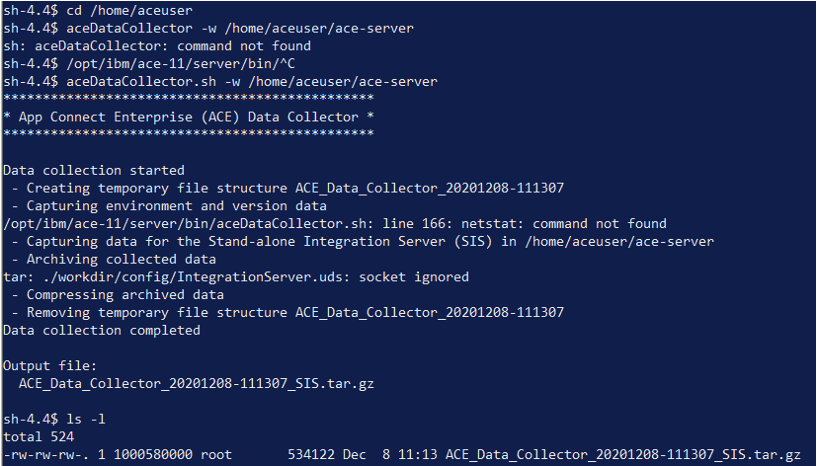Click the 'Compressing archived data' line
This screenshot has width=817, height=466.
(117, 295)
